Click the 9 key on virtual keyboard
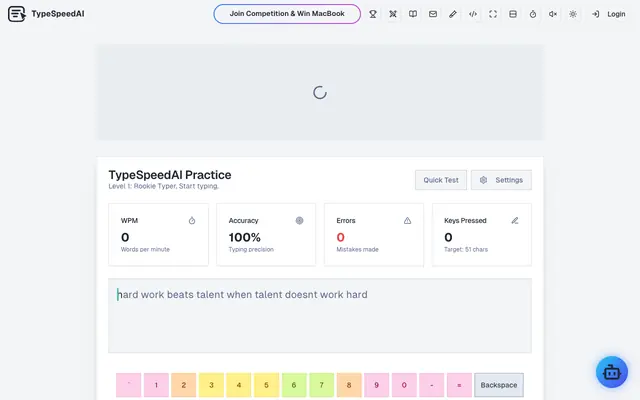This screenshot has height=400, width=640. (x=376, y=385)
